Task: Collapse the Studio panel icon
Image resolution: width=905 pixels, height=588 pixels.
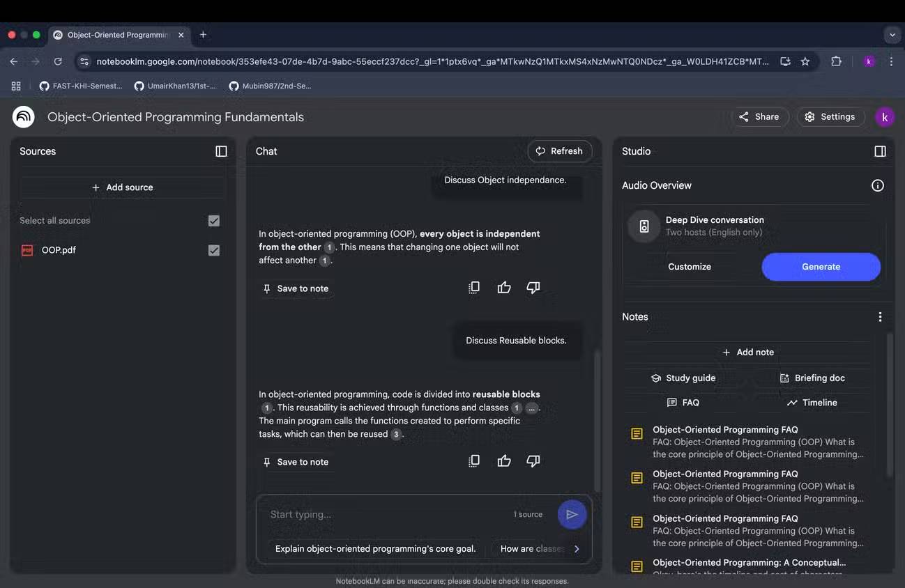Action: coord(880,151)
